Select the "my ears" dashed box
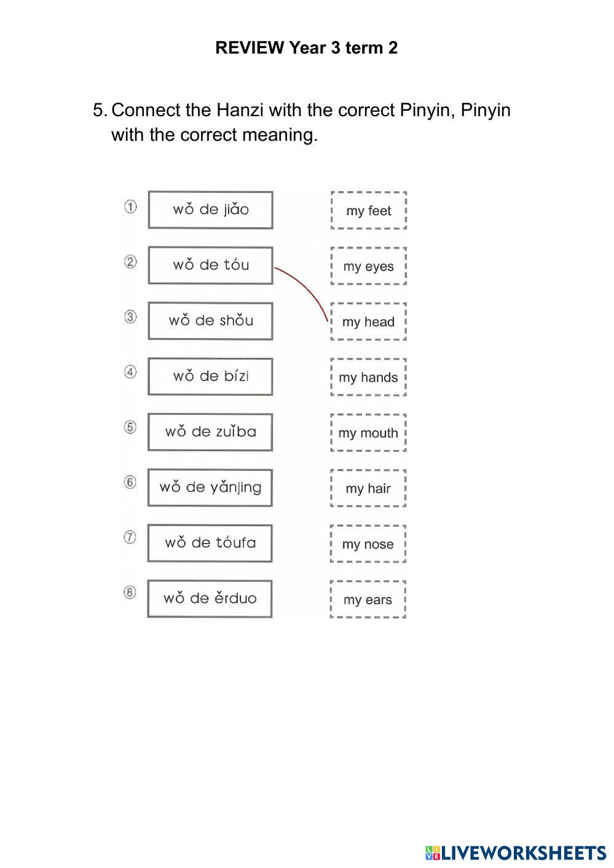 coord(369,599)
